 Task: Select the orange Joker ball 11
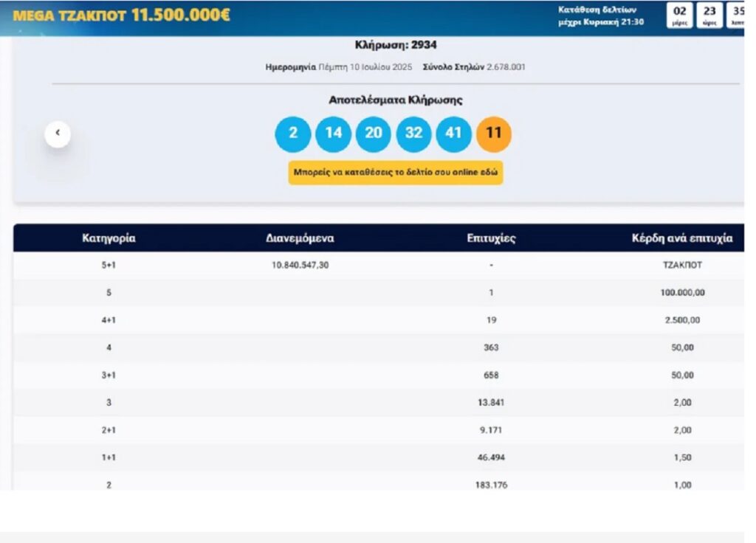(x=494, y=134)
